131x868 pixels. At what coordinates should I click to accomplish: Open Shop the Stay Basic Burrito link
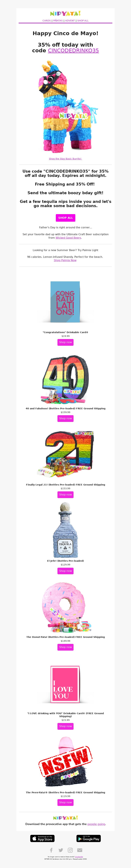pyautogui.click(x=65, y=159)
